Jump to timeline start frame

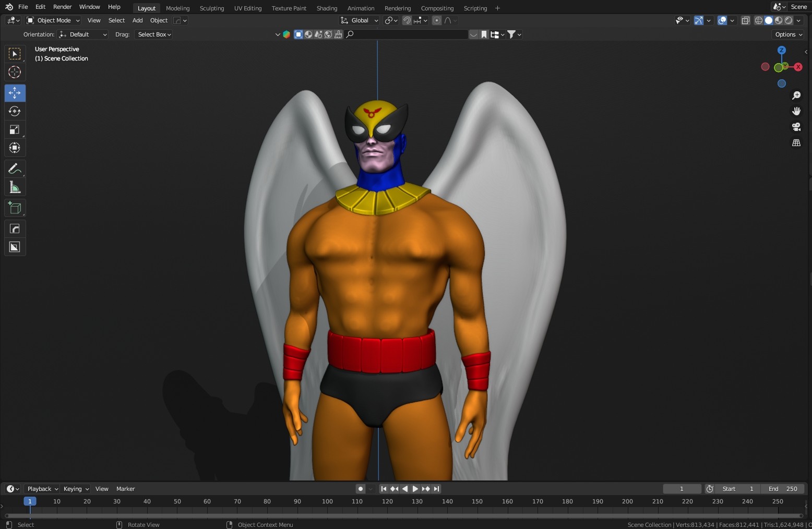click(x=384, y=489)
